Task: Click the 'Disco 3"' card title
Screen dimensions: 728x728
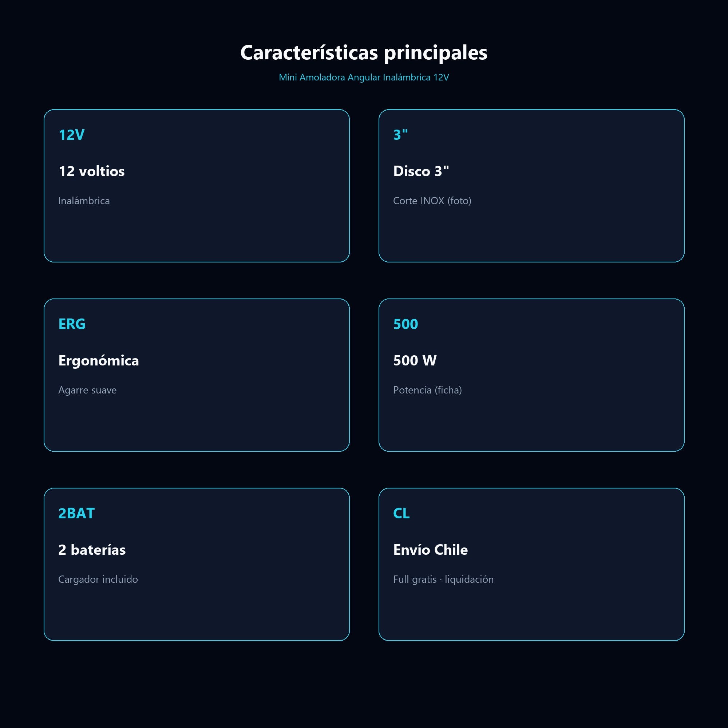Action: point(421,171)
